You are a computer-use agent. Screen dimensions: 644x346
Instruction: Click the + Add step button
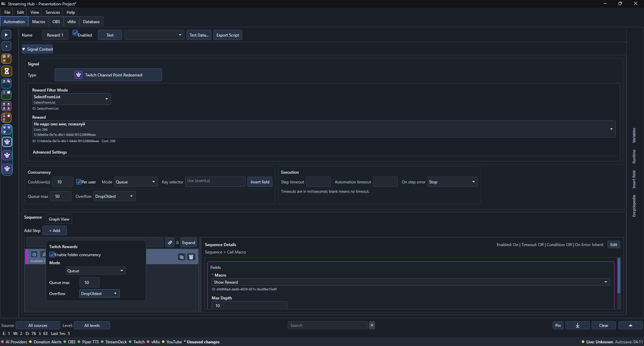55,230
